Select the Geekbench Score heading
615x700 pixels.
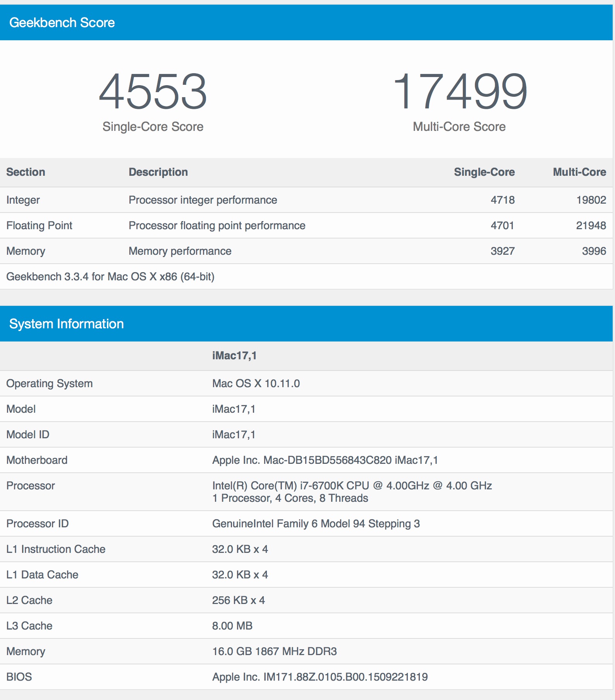(62, 22)
